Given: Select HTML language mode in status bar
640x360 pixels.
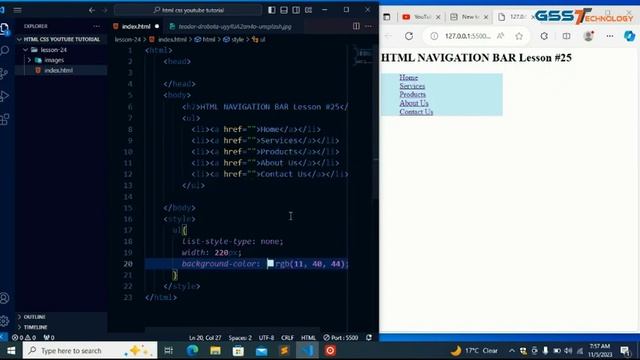Looking at the screenshot, I should (x=308, y=338).
